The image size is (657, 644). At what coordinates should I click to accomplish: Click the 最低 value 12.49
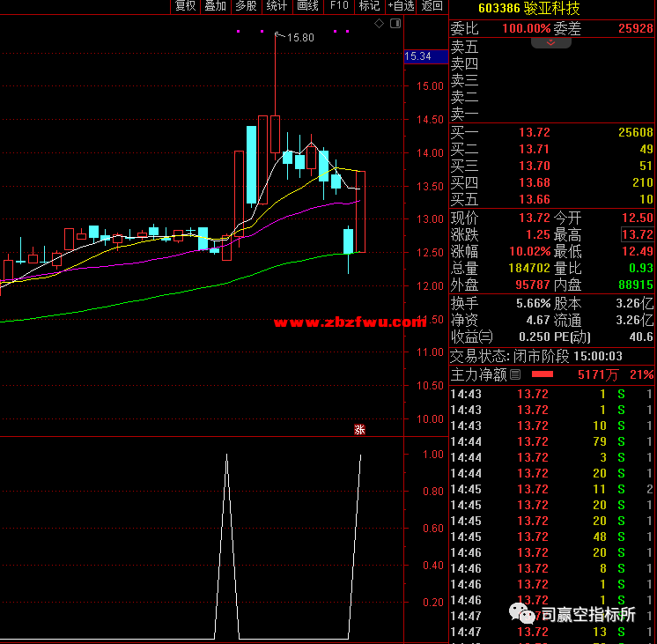(x=638, y=252)
